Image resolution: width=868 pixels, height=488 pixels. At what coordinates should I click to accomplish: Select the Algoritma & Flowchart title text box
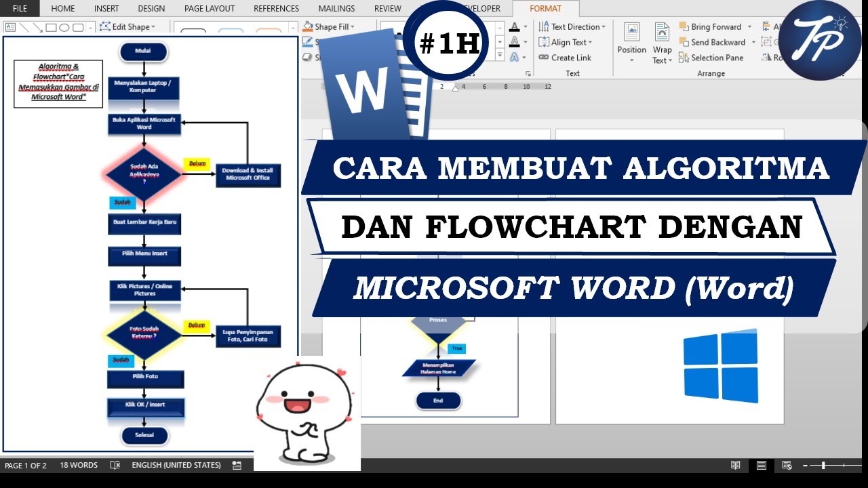click(x=58, y=83)
